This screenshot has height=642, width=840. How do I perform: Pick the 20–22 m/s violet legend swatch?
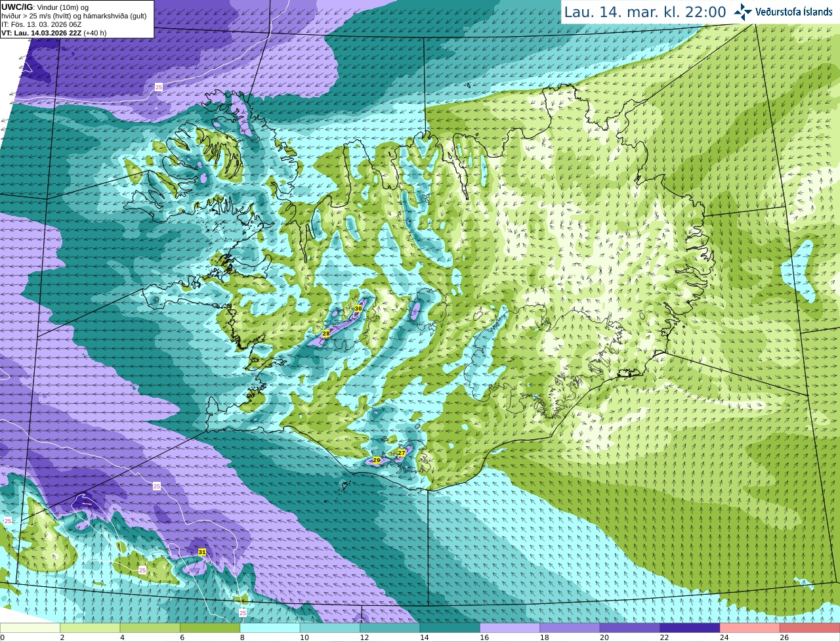tap(630, 628)
